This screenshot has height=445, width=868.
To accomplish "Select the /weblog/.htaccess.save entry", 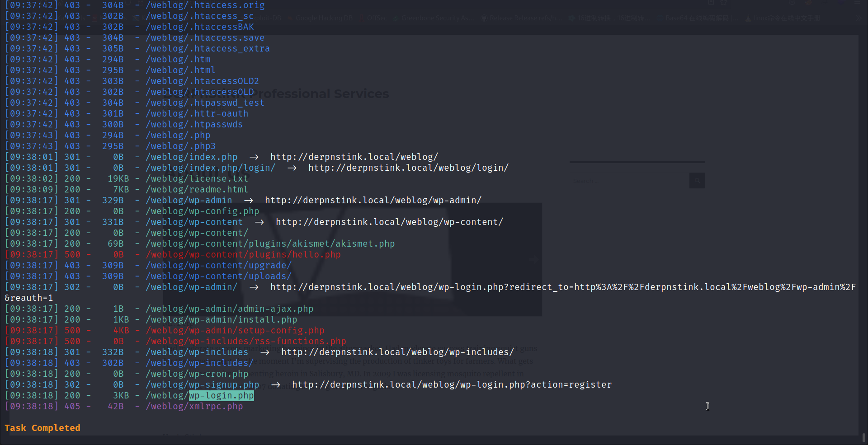I will pos(205,38).
